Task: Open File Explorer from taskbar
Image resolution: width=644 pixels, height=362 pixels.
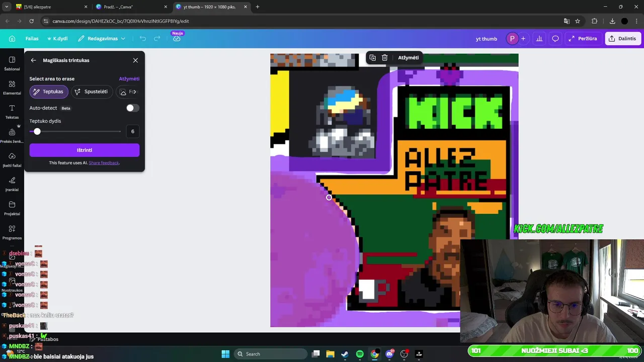Action: 330,354
